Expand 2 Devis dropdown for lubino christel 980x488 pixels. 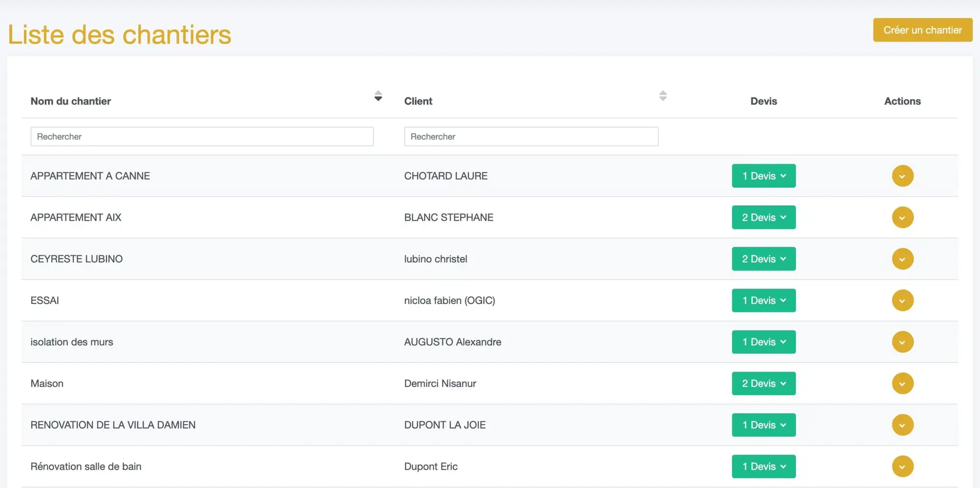[764, 259]
